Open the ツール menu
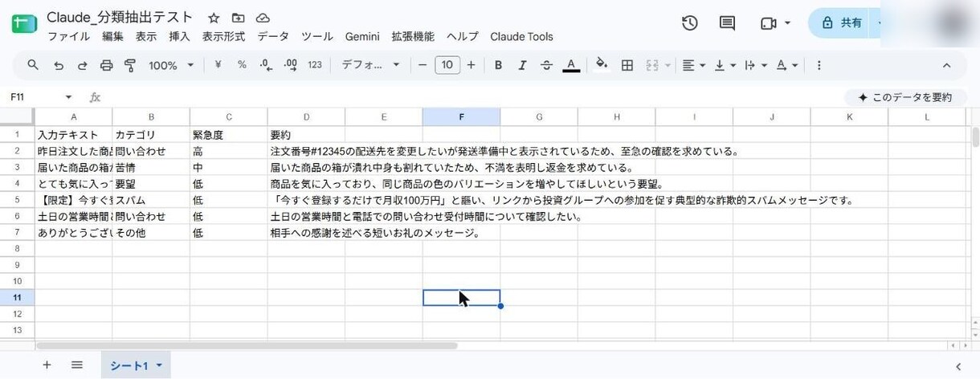Image resolution: width=980 pixels, height=379 pixels. [x=317, y=37]
